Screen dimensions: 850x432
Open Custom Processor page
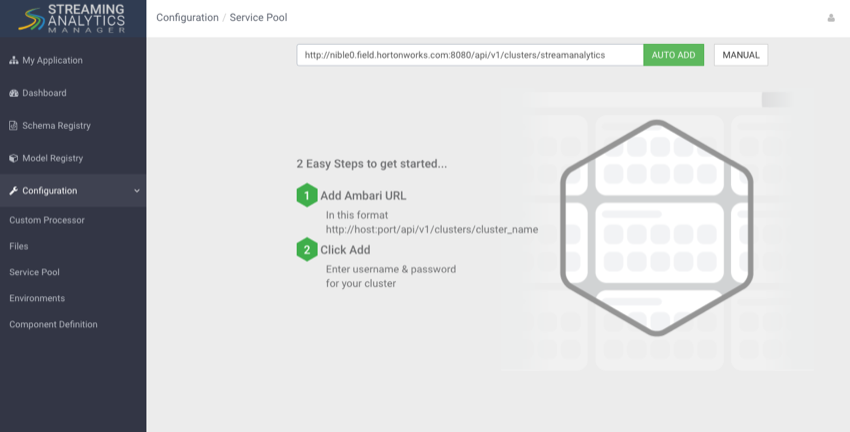click(x=47, y=220)
